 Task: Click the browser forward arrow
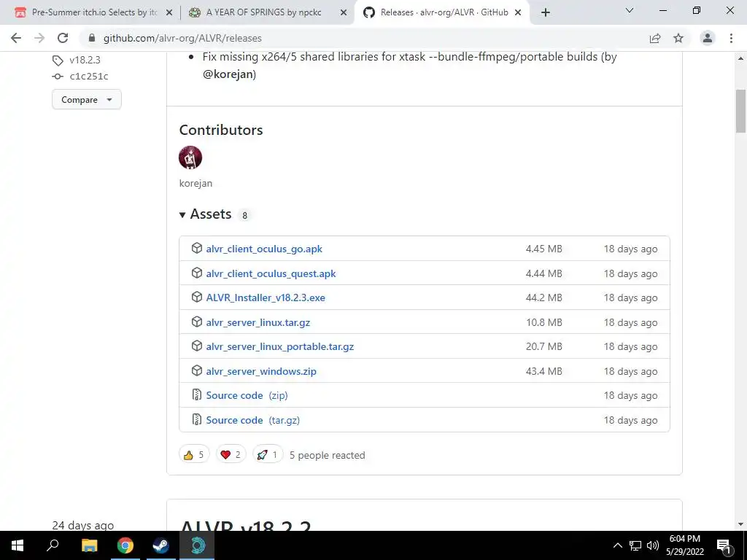tap(39, 38)
